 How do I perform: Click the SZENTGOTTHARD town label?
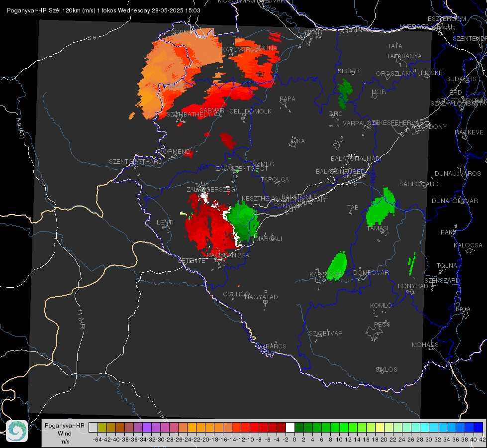click(x=136, y=162)
